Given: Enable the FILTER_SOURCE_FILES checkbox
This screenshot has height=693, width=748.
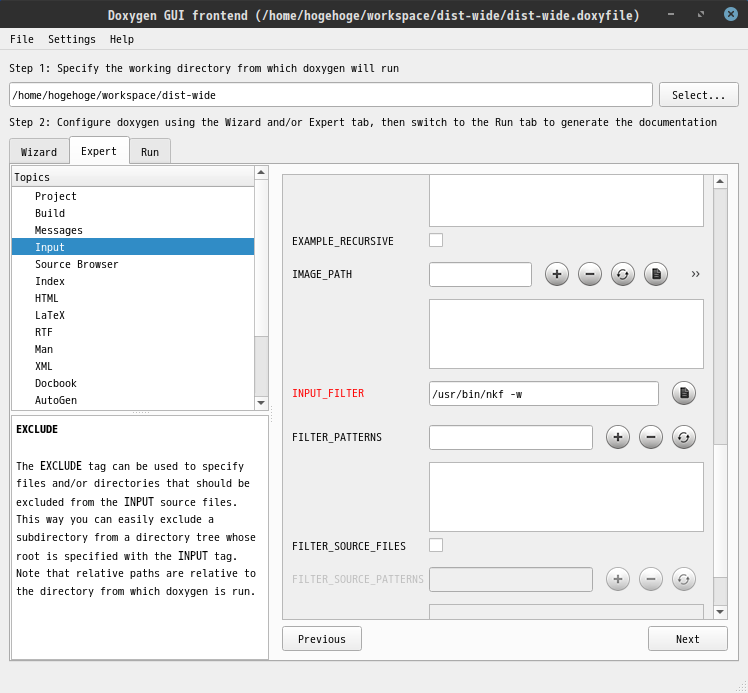Looking at the screenshot, I should pos(436,545).
